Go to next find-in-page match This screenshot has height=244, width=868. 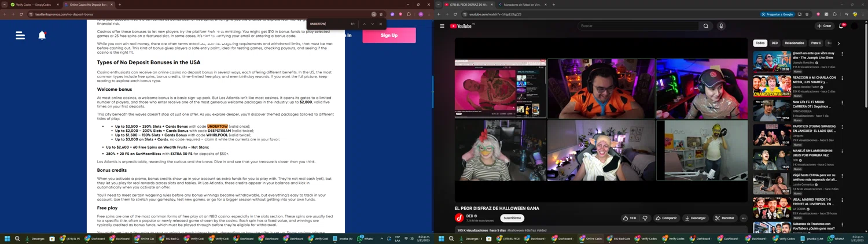[372, 24]
